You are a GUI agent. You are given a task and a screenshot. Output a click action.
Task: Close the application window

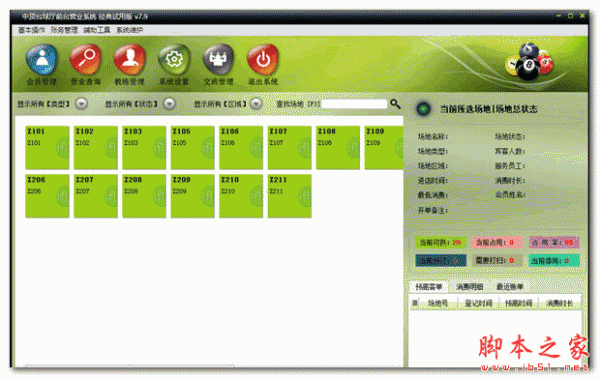pyautogui.click(x=582, y=16)
